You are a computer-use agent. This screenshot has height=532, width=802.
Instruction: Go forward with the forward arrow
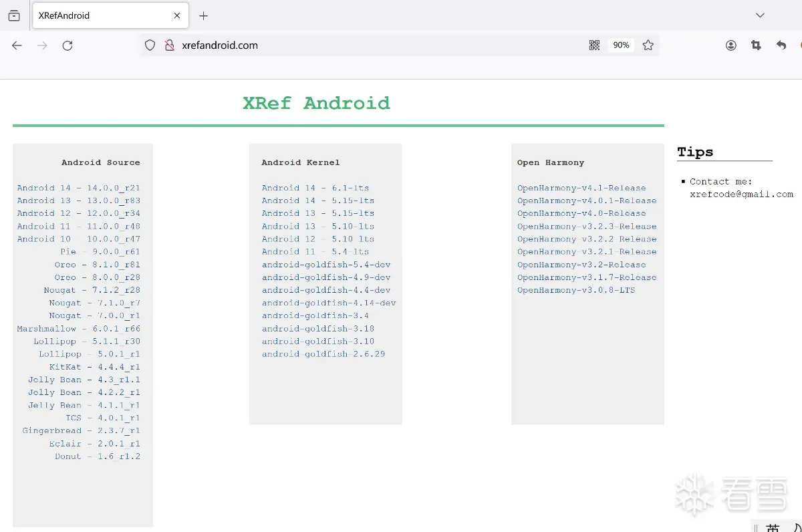coord(42,45)
